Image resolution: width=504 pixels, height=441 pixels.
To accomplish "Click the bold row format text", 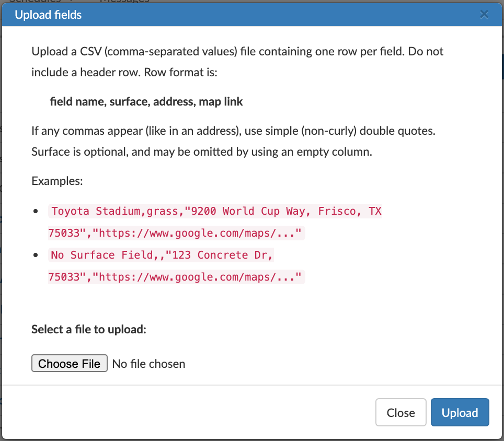I will click(146, 101).
